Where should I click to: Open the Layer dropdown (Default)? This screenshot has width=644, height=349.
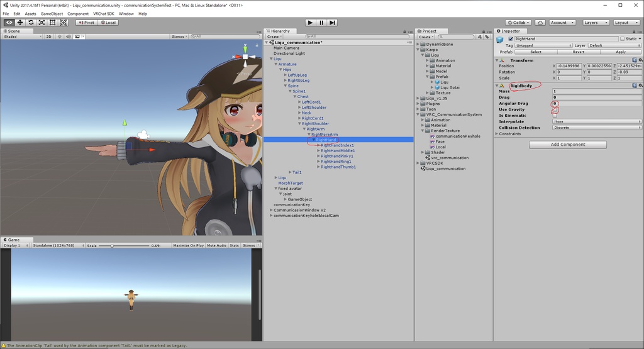(614, 45)
